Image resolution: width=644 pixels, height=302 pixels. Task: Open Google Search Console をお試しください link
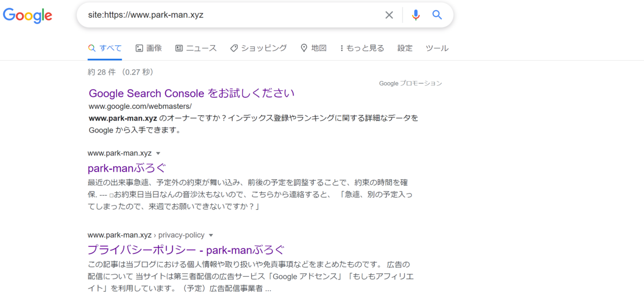pos(192,93)
